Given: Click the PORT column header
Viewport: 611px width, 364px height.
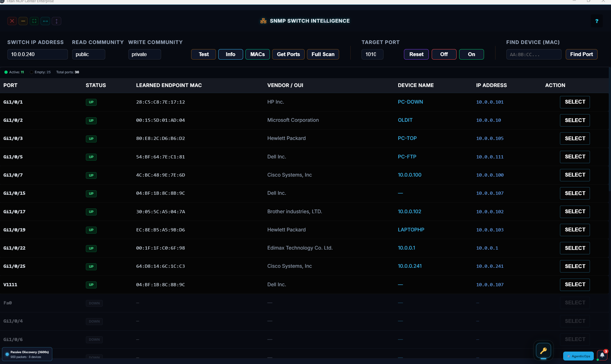Looking at the screenshot, I should [x=11, y=85].
